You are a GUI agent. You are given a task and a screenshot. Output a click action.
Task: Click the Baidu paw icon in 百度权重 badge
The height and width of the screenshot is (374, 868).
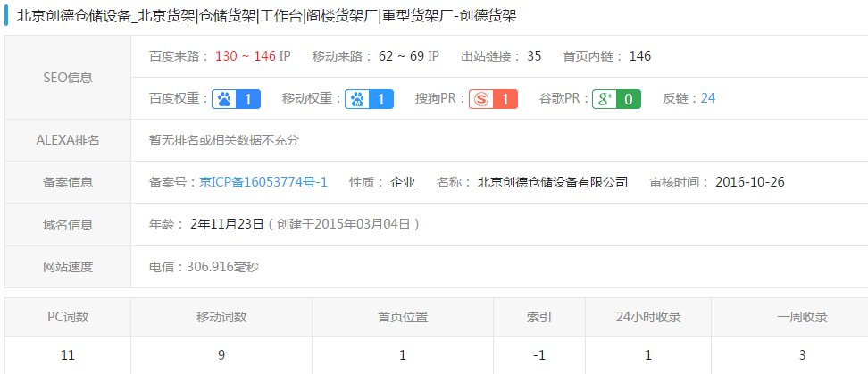(x=223, y=99)
